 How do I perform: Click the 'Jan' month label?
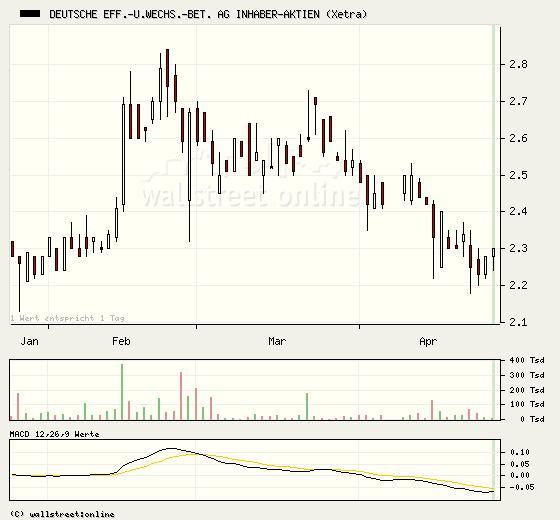30,341
